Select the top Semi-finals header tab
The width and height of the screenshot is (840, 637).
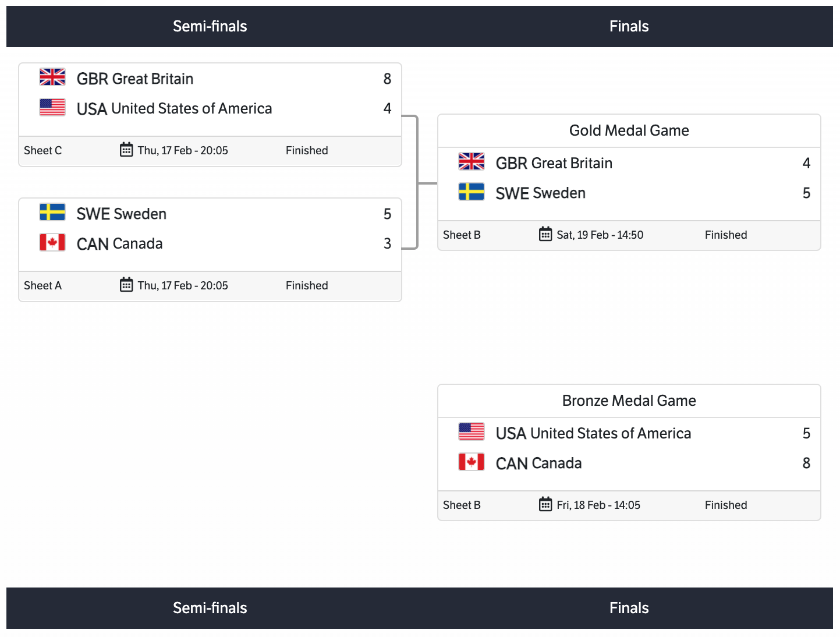(x=210, y=26)
